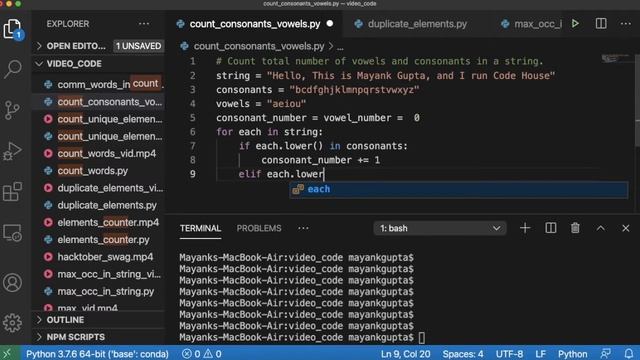This screenshot has width=640, height=360.
Task: Switch to duplicate_elements.py tab
Action: click(x=417, y=24)
